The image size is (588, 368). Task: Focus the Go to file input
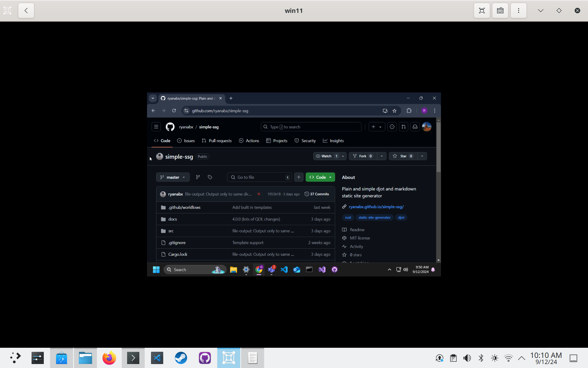(259, 177)
